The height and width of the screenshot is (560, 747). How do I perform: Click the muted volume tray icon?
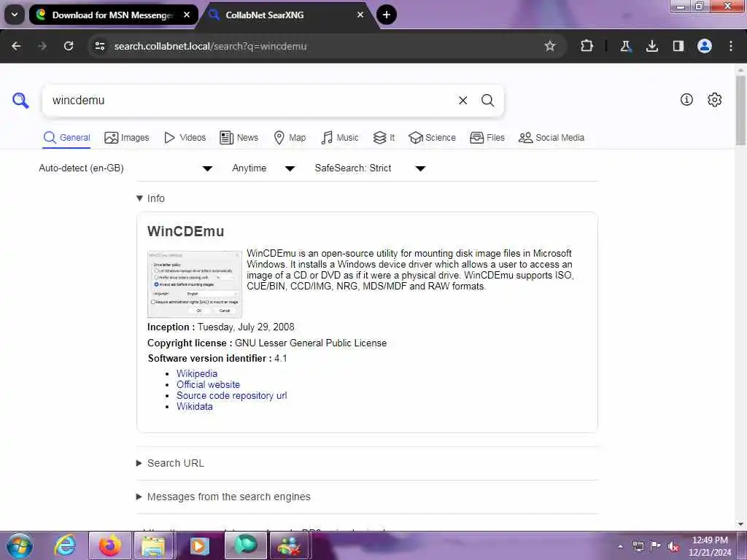point(673,546)
